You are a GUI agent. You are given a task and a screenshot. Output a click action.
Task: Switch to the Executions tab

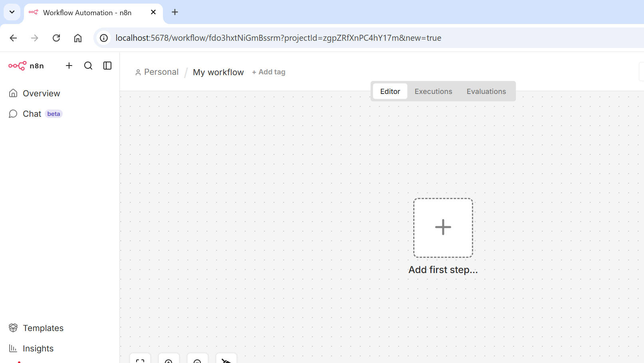pos(433,92)
